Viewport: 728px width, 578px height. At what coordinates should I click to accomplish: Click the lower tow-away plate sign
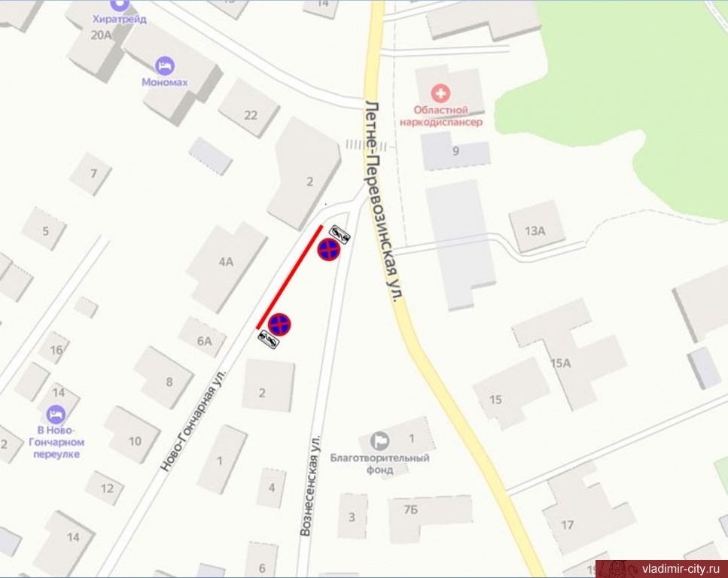[x=268, y=339]
